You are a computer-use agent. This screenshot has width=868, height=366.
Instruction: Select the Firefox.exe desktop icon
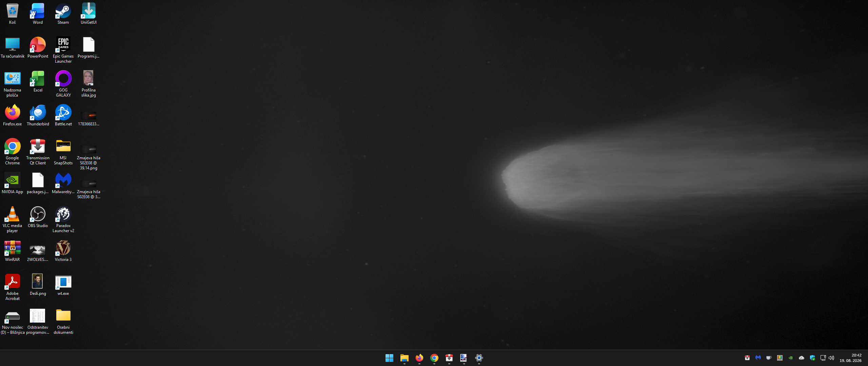point(12,115)
